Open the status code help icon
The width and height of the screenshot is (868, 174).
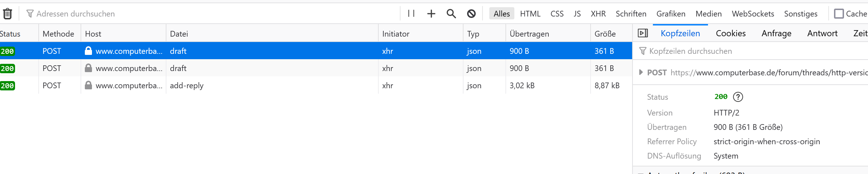coord(738,97)
